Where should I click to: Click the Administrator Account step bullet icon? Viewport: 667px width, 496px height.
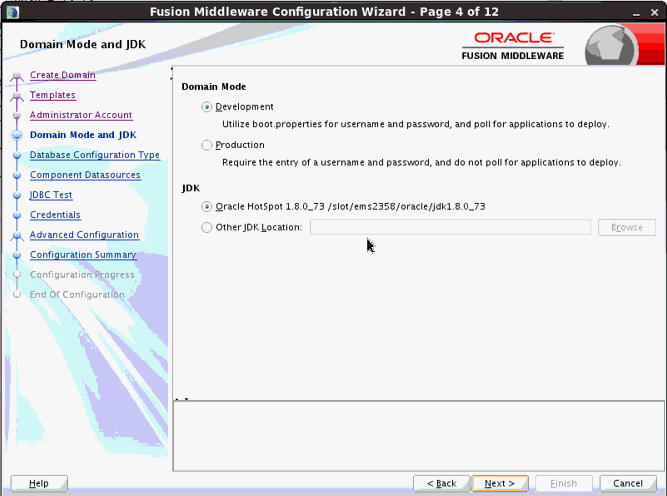pyautogui.click(x=17, y=115)
